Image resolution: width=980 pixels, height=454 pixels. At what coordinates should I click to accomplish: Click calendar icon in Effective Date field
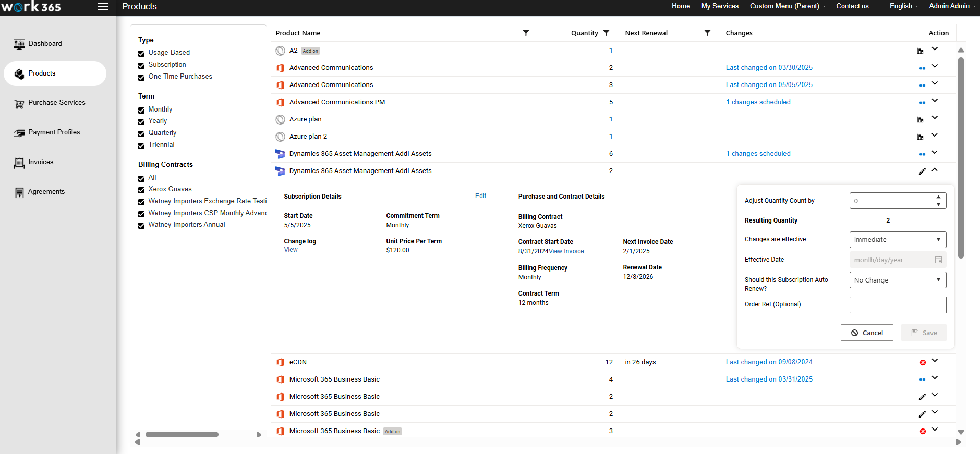click(x=938, y=260)
